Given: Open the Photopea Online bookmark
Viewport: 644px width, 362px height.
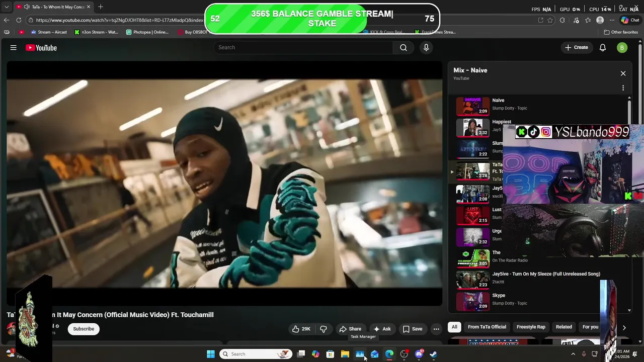Looking at the screenshot, I should (x=147, y=32).
